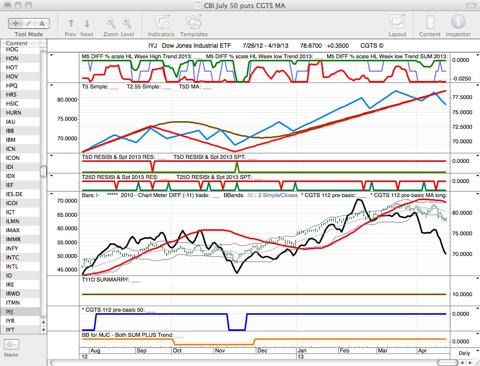The width and height of the screenshot is (480, 366).
Task: Open the Stocks gear dropdown menu
Action: [x=11, y=344]
